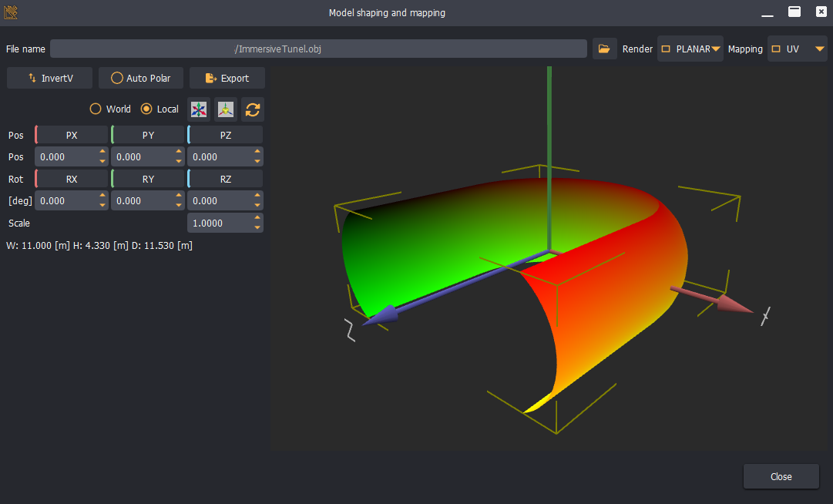
Task: Click the multicolor axis gizmo icon
Action: click(199, 109)
